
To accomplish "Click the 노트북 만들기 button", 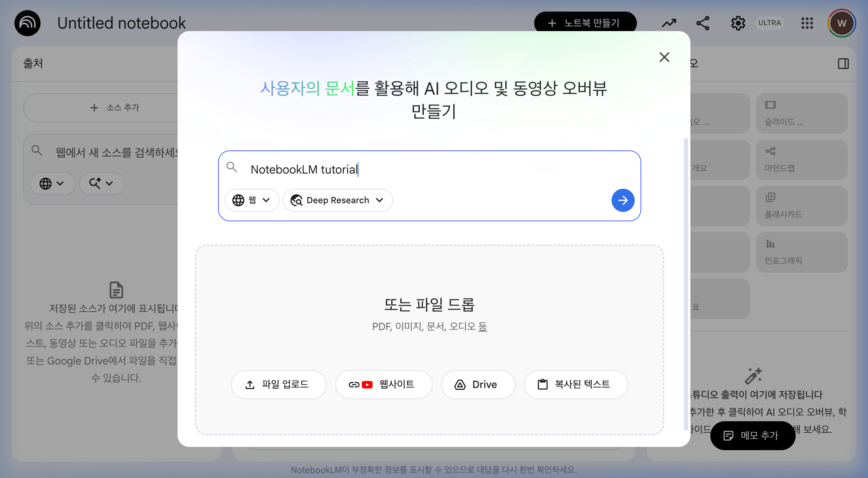I will (585, 22).
